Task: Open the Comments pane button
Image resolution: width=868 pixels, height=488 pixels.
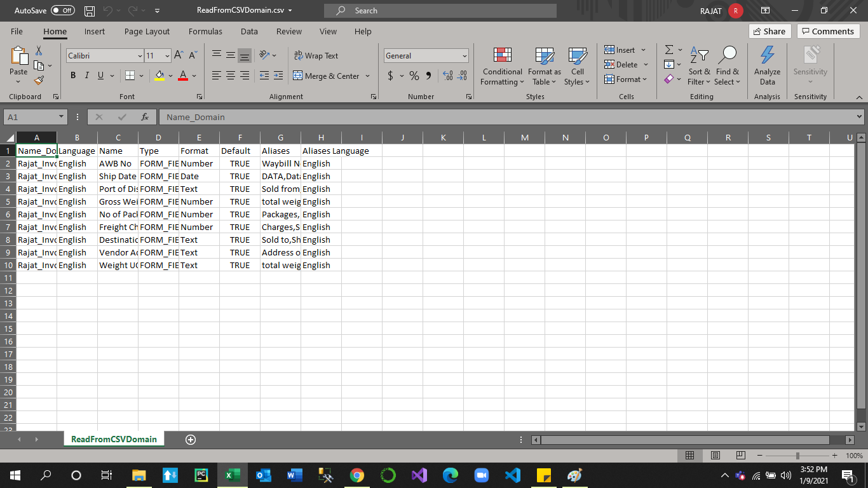Action: pos(828,31)
